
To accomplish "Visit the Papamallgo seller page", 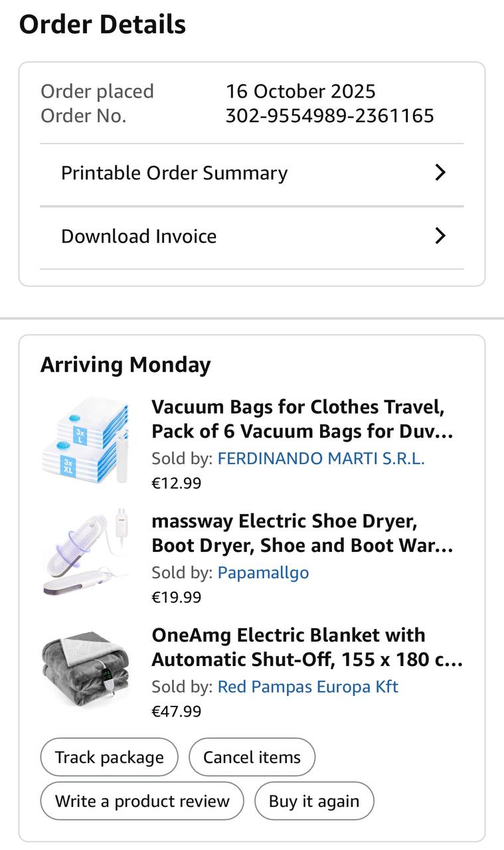I will point(263,572).
